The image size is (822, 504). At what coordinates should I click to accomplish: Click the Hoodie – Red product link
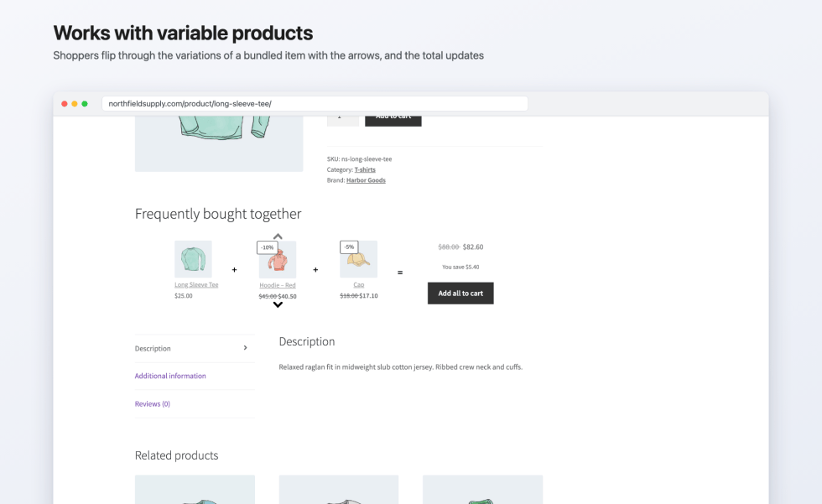point(278,285)
